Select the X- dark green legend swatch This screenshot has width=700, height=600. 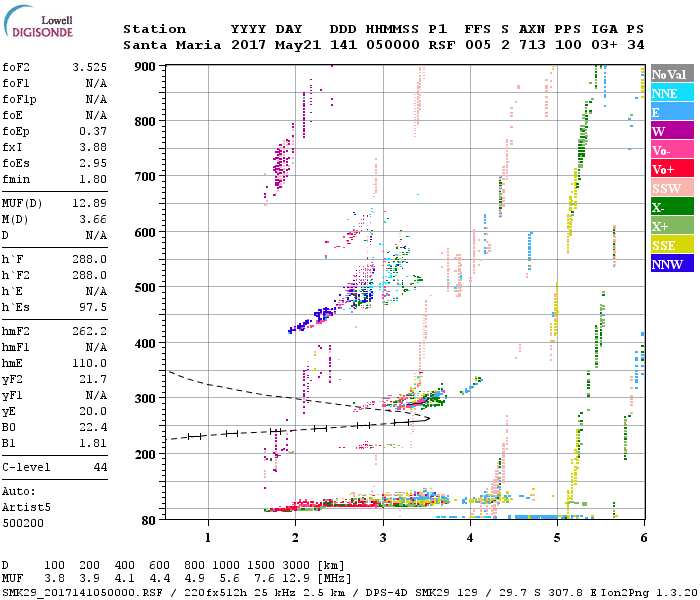pyautogui.click(x=672, y=207)
